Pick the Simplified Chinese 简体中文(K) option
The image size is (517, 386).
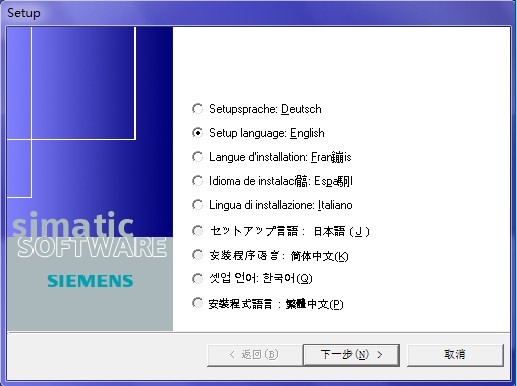pyautogui.click(x=197, y=256)
